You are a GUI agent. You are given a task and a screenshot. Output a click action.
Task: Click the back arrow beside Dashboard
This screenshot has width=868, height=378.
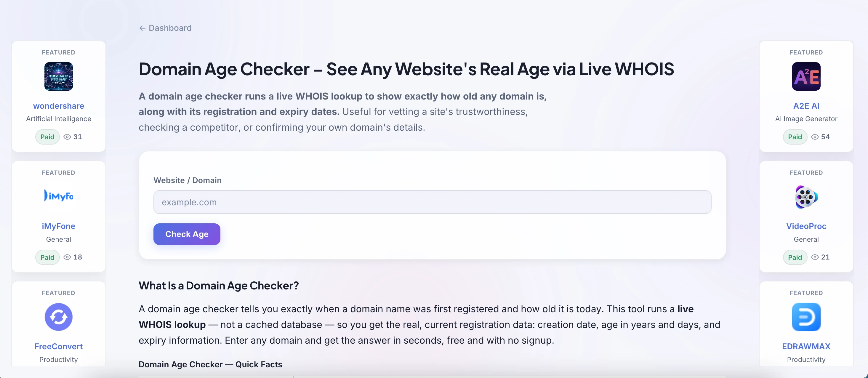click(142, 28)
